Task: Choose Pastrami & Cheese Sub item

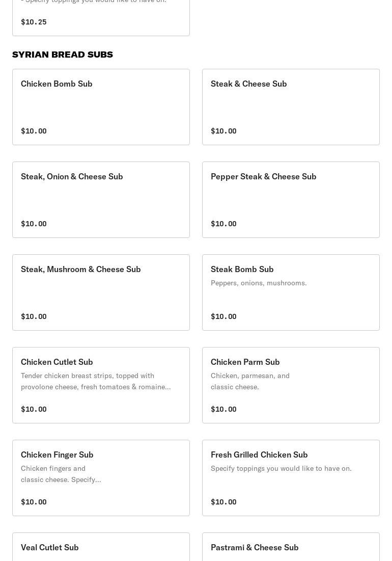Action: [x=291, y=547]
